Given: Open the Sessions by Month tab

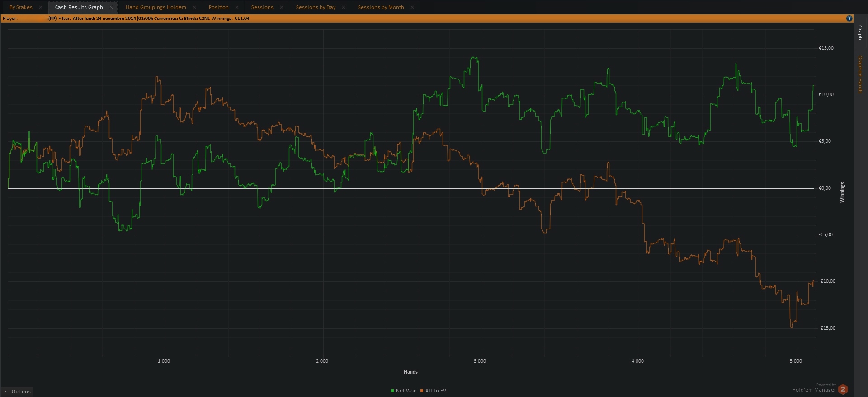Looking at the screenshot, I should (x=381, y=7).
